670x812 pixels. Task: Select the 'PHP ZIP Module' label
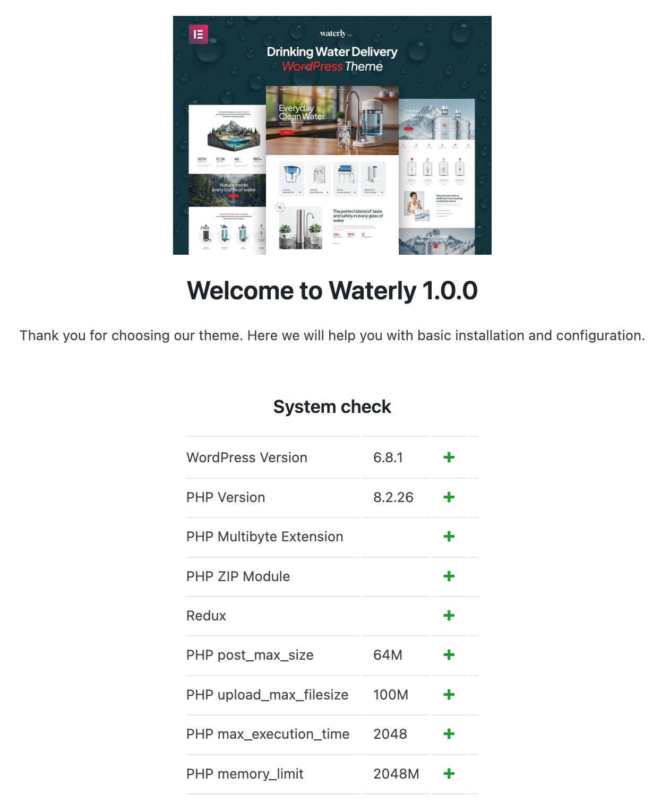point(238,576)
